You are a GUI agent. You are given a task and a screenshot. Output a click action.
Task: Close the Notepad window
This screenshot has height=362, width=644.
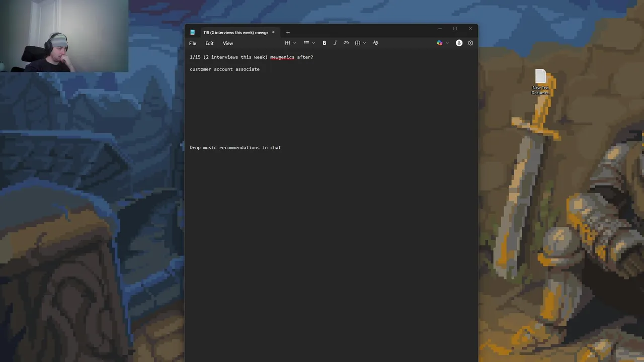(x=470, y=29)
